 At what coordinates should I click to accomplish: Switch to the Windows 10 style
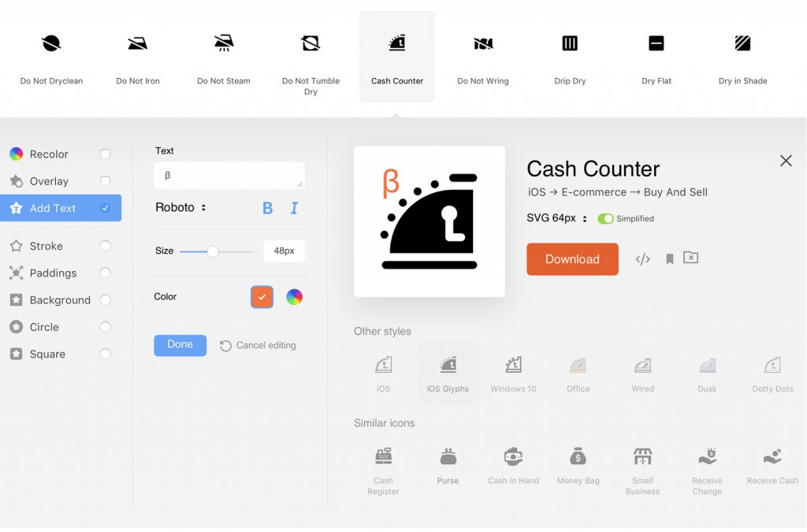514,370
